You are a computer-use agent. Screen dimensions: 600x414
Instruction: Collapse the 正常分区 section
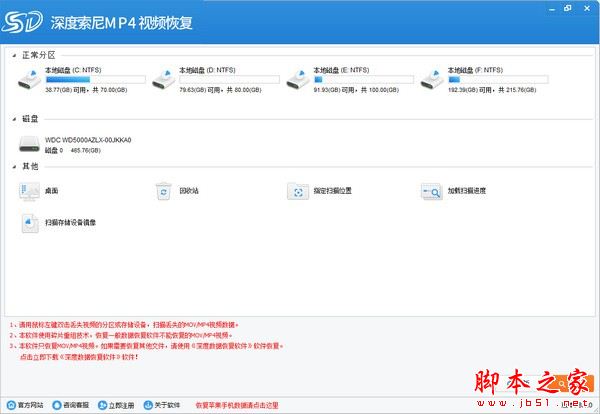click(14, 55)
